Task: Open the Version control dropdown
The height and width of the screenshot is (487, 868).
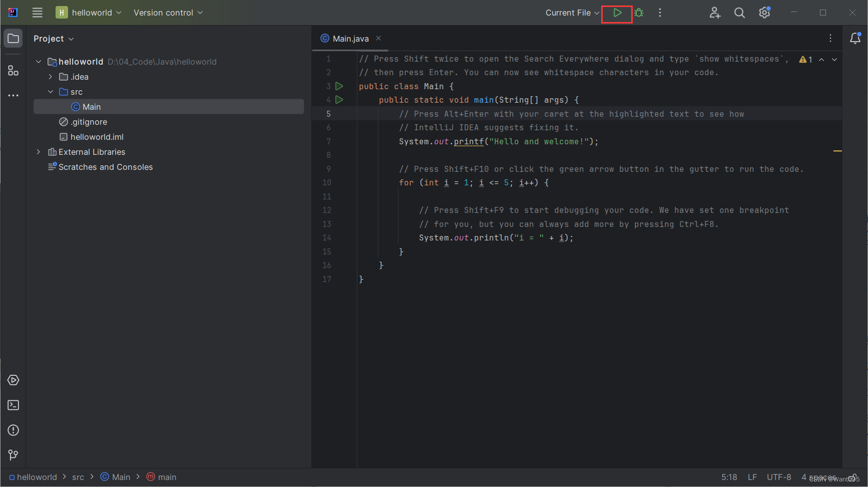Action: [168, 13]
